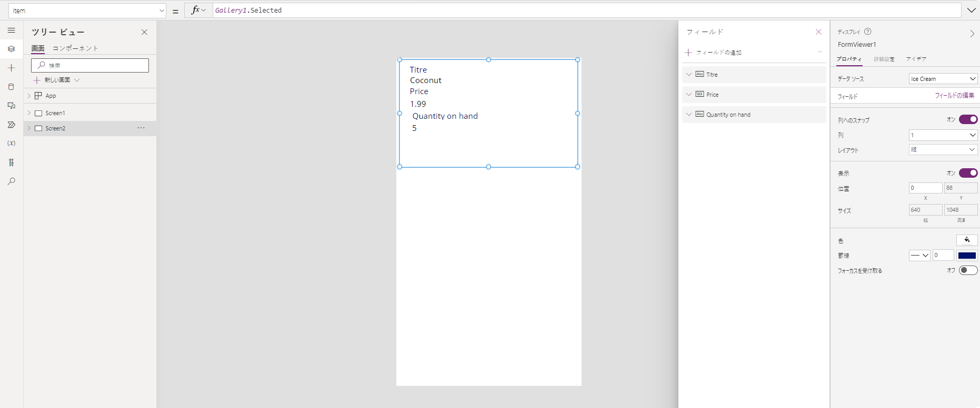
Task: Expand the Quantity on hand field card
Action: 689,114
